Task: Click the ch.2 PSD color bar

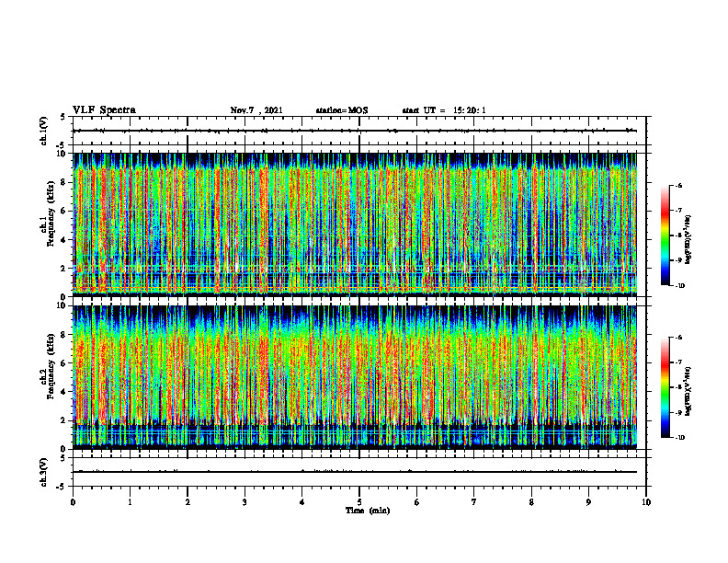Action: click(665, 387)
